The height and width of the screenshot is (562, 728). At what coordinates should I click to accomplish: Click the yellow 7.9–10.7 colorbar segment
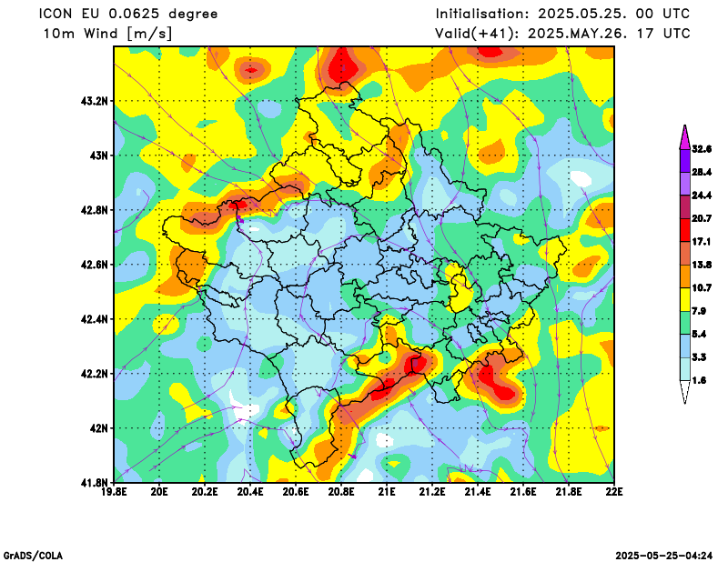tap(685, 300)
